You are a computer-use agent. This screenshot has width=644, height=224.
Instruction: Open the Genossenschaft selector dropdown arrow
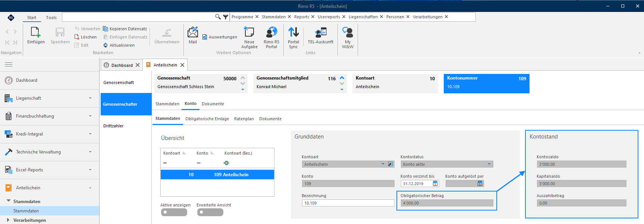pos(243,90)
